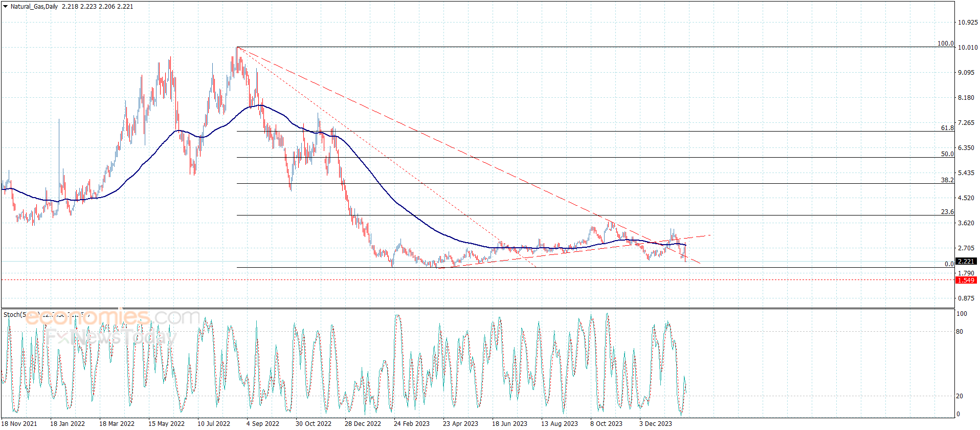
Task: Click the stochastic 20 level label
Action: (x=960, y=396)
